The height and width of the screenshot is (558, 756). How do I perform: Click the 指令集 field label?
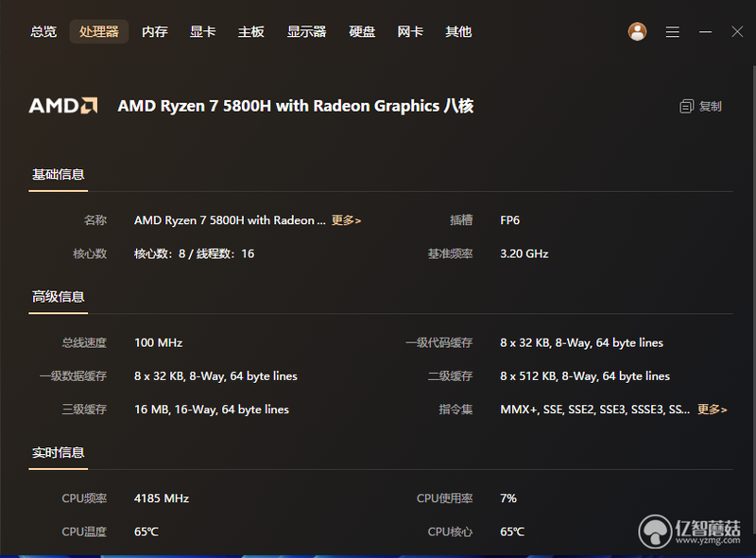coord(455,410)
